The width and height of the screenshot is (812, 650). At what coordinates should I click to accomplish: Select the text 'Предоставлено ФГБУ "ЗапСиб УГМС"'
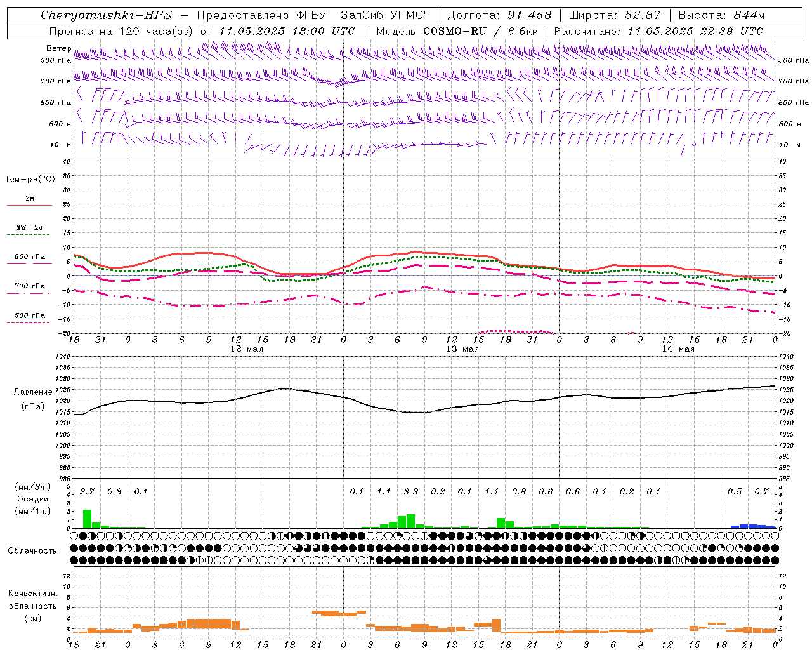coord(313,15)
